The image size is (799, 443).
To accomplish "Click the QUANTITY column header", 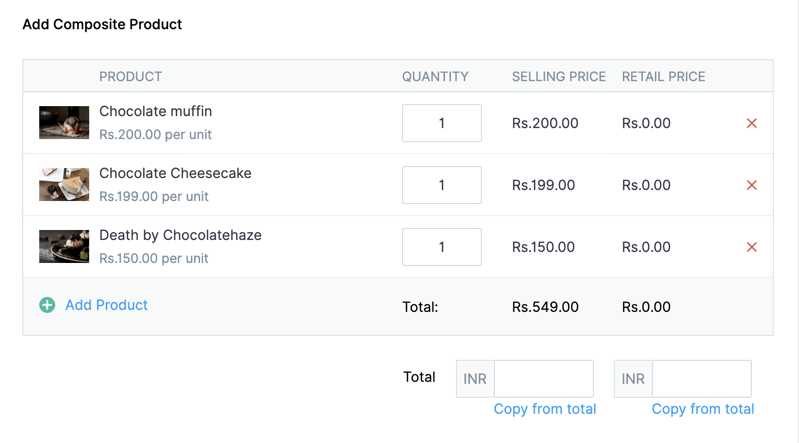I will coord(435,76).
